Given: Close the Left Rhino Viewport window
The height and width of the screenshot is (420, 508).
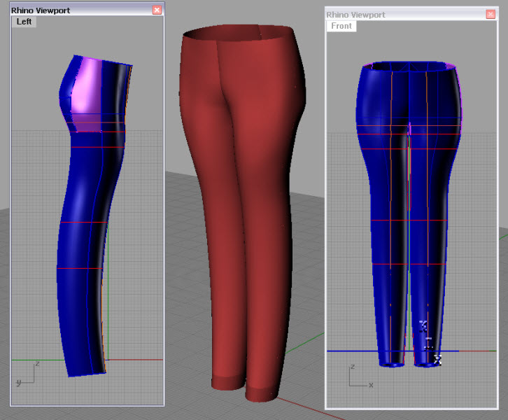Looking at the screenshot, I should (x=157, y=10).
